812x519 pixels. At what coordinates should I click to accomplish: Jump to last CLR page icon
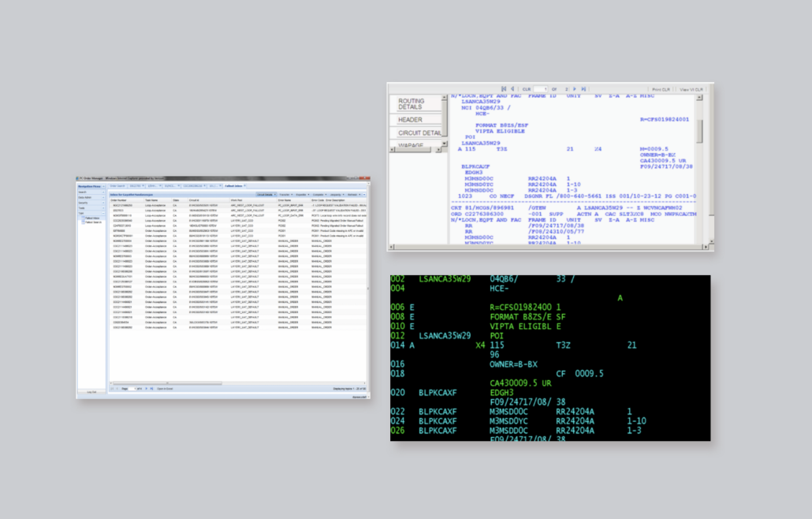(583, 89)
